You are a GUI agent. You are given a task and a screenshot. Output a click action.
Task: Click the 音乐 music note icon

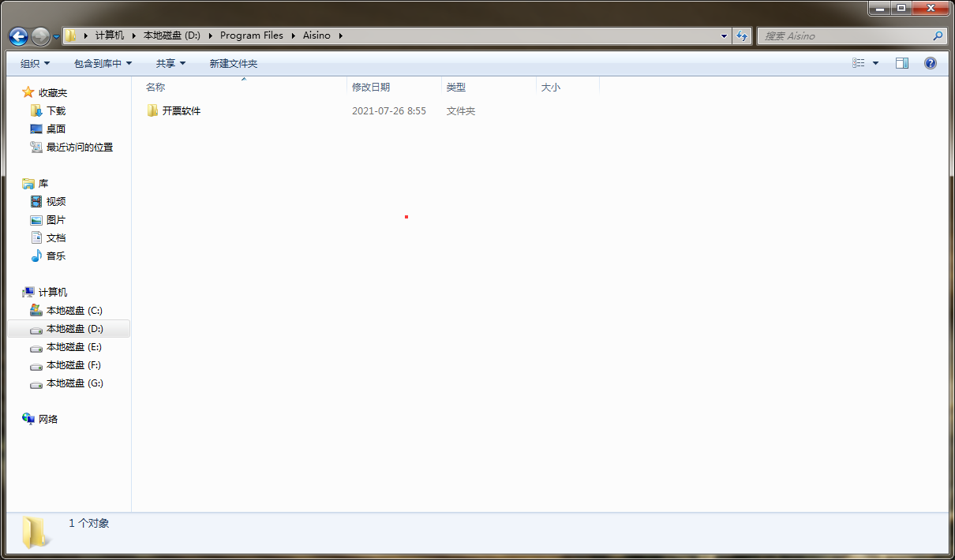coord(36,256)
